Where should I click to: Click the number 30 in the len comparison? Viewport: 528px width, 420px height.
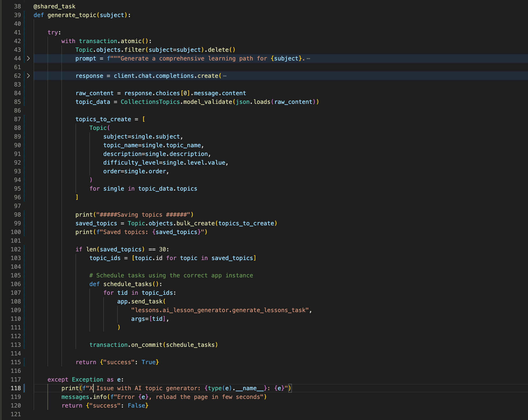[162, 249]
